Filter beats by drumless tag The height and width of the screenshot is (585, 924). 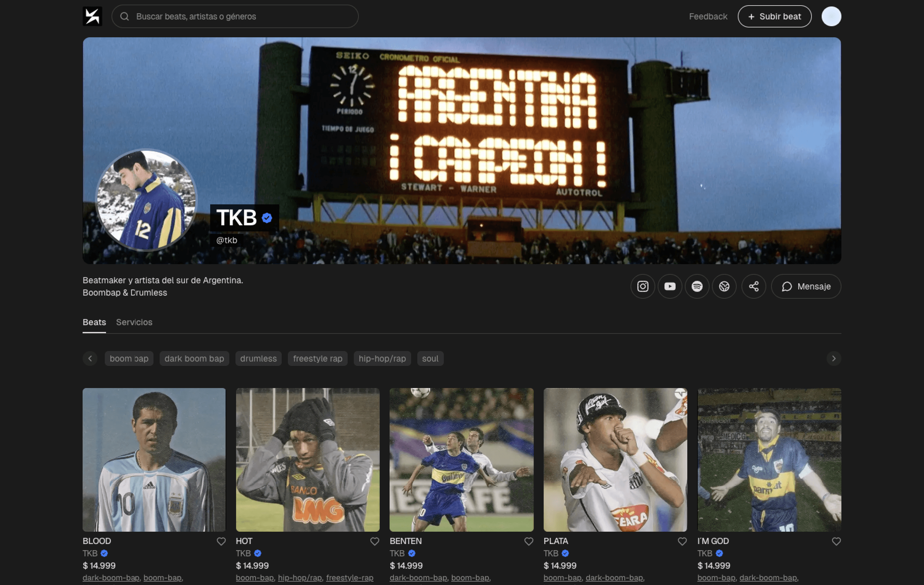tap(258, 358)
